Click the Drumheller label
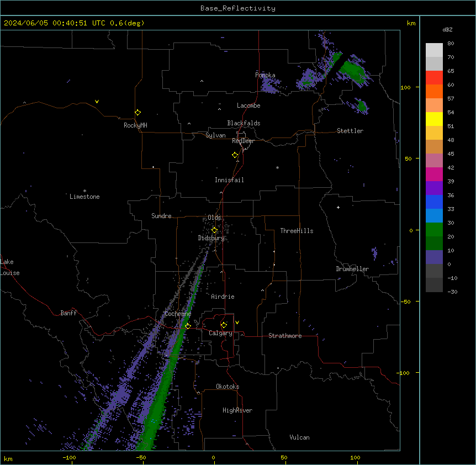476x465 pixels. (352, 269)
